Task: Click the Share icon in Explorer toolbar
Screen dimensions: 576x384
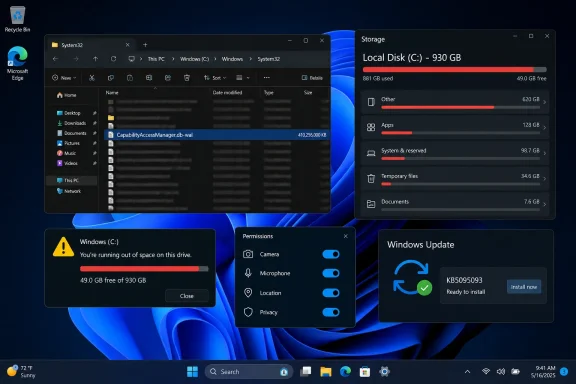Action: tap(168, 78)
